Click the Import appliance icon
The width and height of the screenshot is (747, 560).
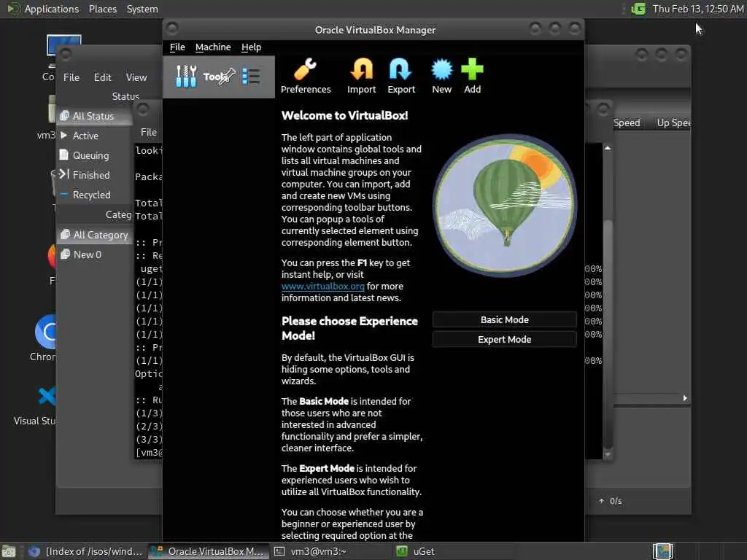pos(361,76)
